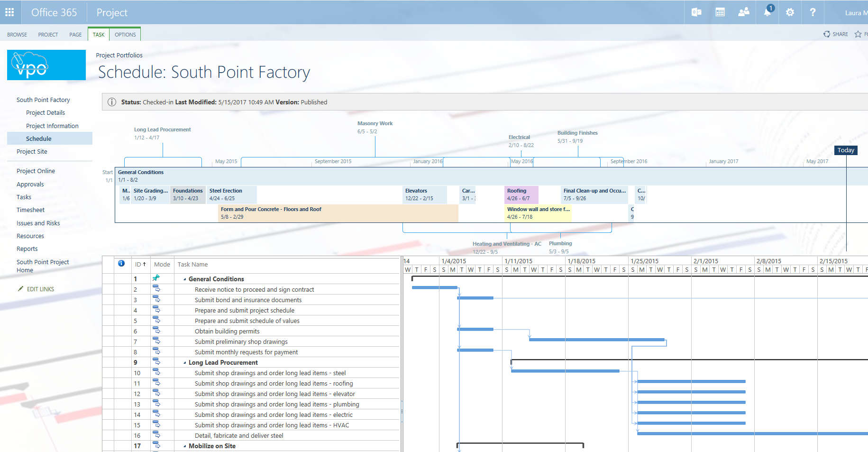Open the Office 365 app launcher
The image size is (868, 452).
pos(9,12)
